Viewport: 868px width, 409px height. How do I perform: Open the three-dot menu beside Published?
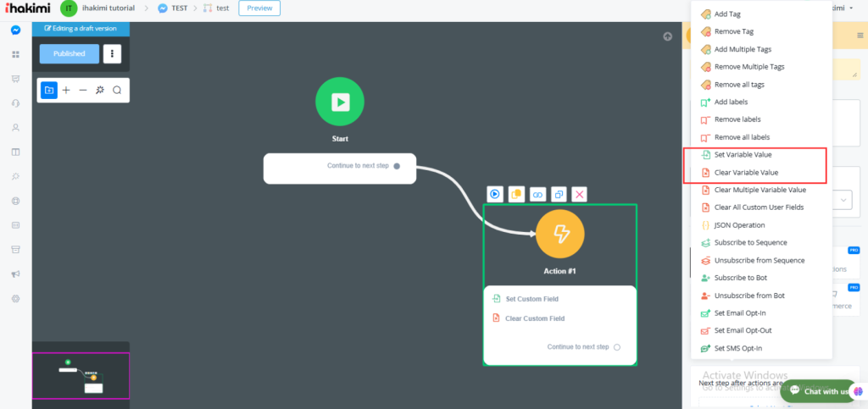point(113,53)
